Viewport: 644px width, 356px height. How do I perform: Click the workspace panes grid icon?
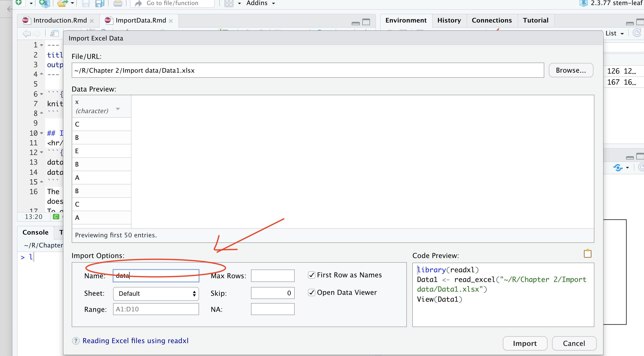point(229,3)
